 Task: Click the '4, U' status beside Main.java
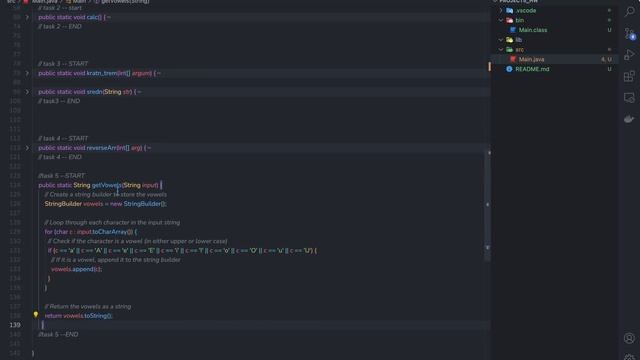606,59
